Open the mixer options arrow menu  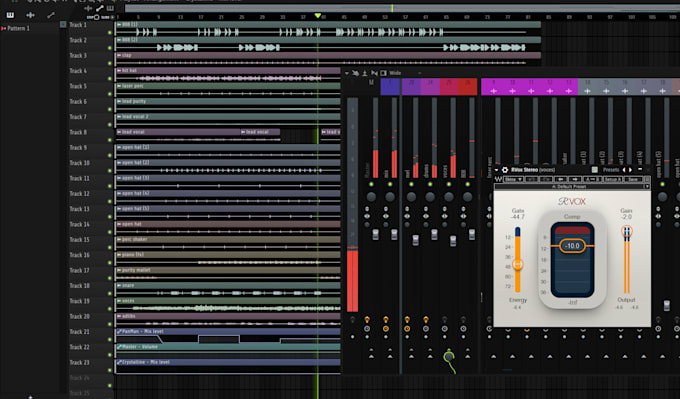coord(347,73)
